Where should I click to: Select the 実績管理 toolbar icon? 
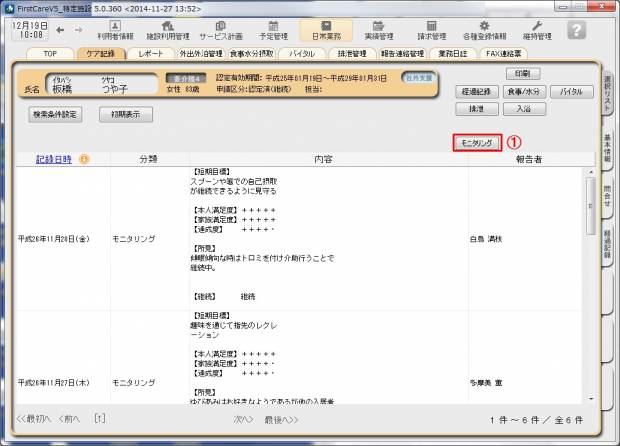click(379, 29)
